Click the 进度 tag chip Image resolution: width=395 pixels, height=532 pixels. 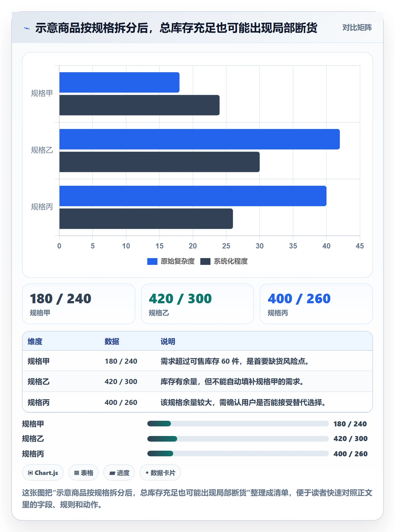tap(119, 473)
